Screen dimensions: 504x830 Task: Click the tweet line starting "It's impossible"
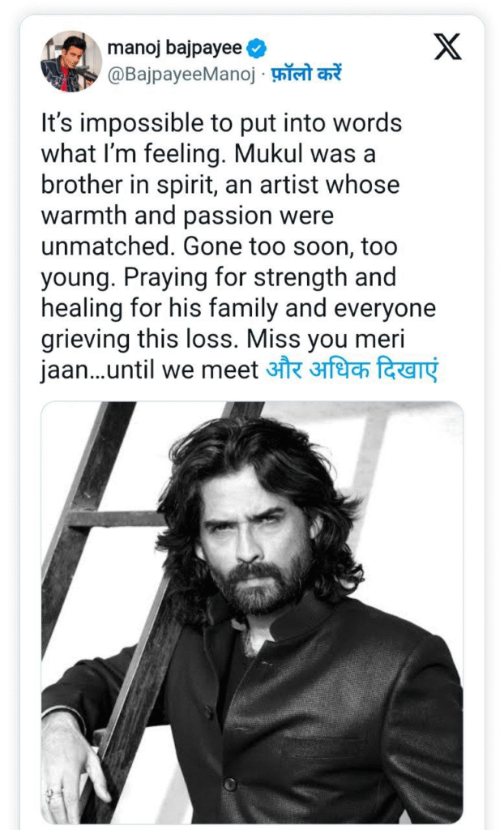point(221,123)
